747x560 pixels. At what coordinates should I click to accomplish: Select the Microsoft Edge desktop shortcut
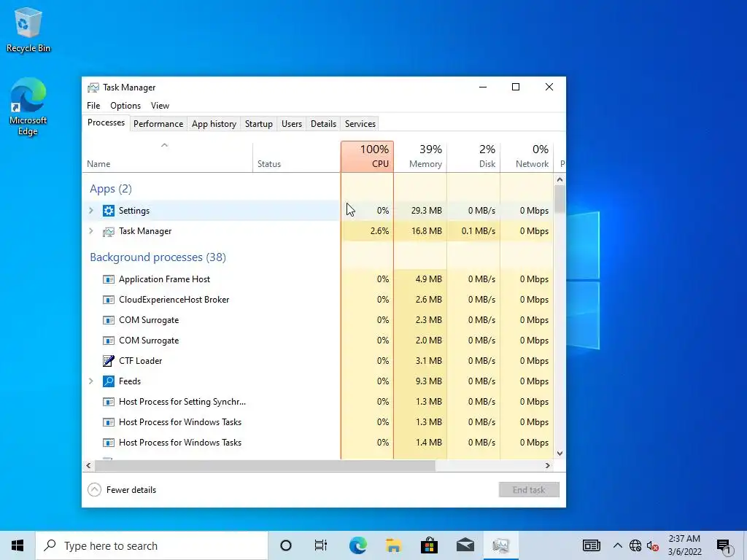tap(28, 106)
